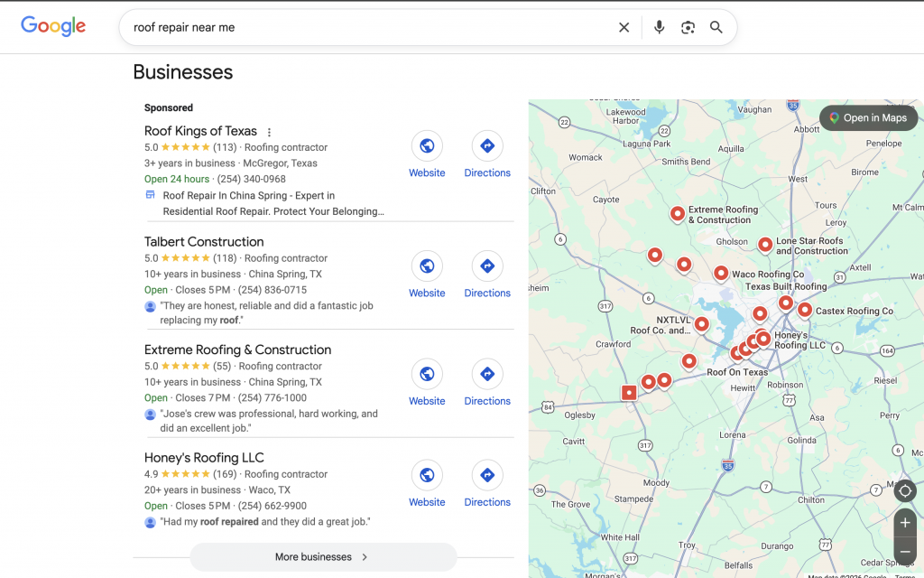This screenshot has height=578, width=924.
Task: Open the three-dot menu for Roof Kings of Texas
Action: [269, 131]
